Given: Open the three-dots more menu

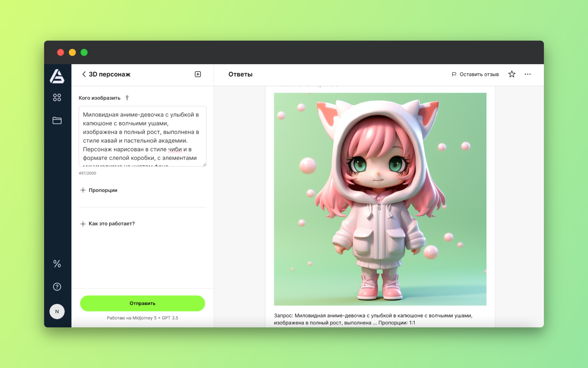Looking at the screenshot, I should tap(528, 74).
